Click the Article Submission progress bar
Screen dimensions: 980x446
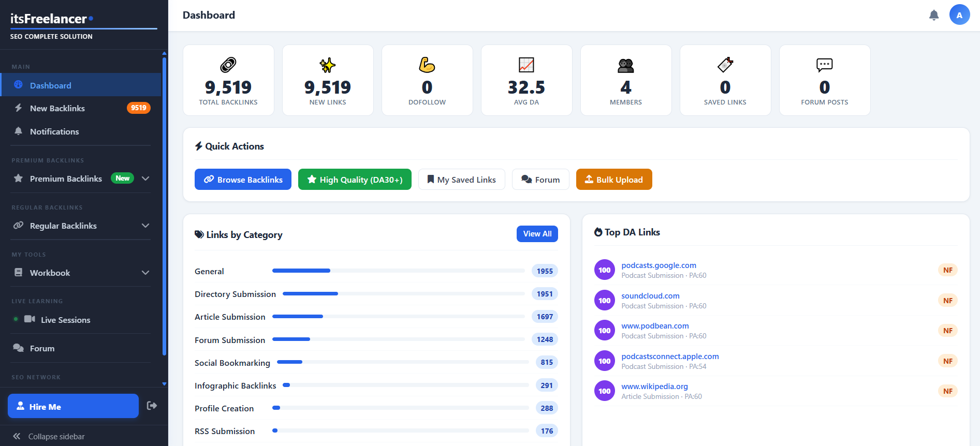point(399,316)
